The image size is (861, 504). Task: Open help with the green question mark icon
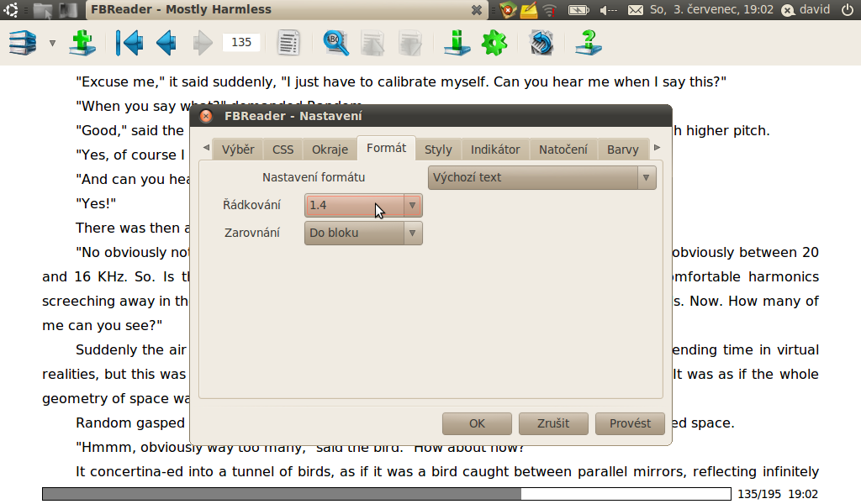589,43
